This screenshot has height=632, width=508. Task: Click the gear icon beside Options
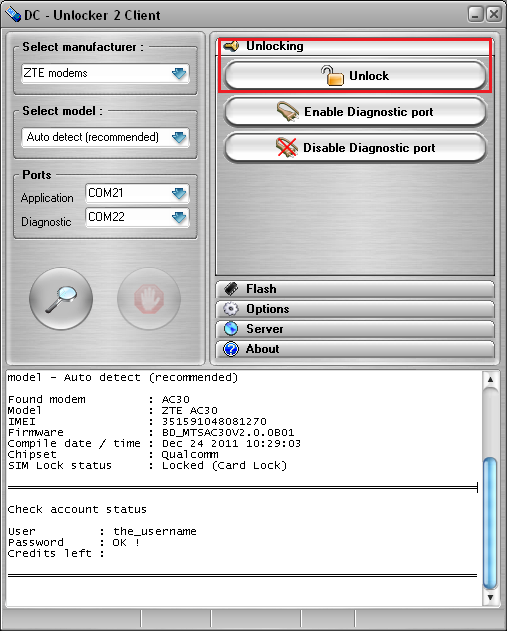(x=231, y=309)
